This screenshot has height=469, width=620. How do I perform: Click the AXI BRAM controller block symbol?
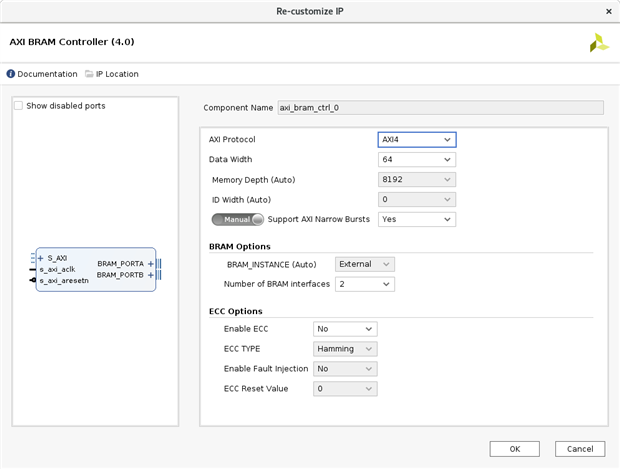tap(95, 270)
